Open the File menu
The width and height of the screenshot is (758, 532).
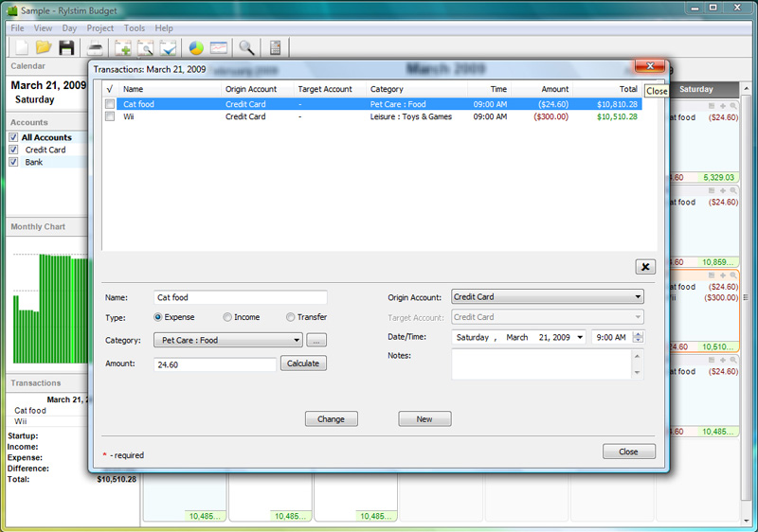[17, 28]
